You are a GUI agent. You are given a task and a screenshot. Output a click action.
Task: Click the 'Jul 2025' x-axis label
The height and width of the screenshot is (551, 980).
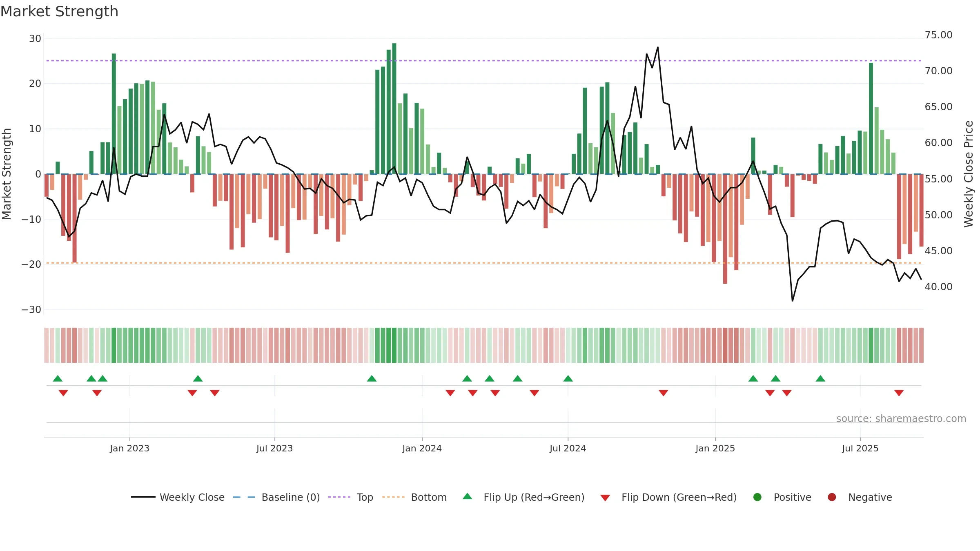[860, 449]
